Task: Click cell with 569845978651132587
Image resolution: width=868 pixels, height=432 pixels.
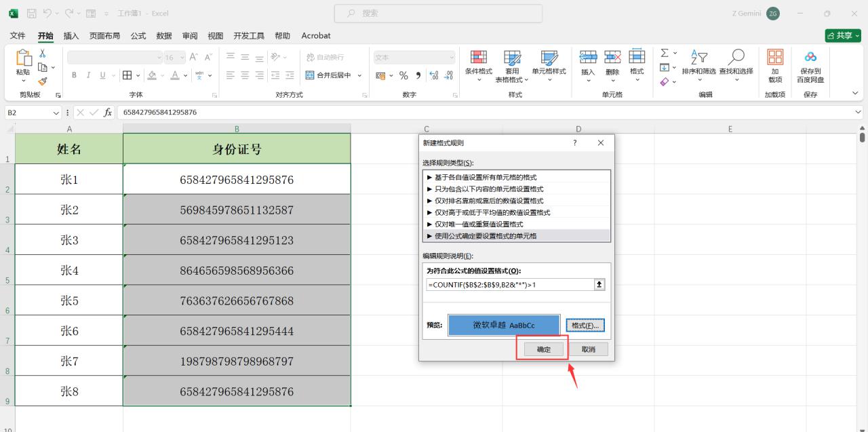Action: [237, 210]
